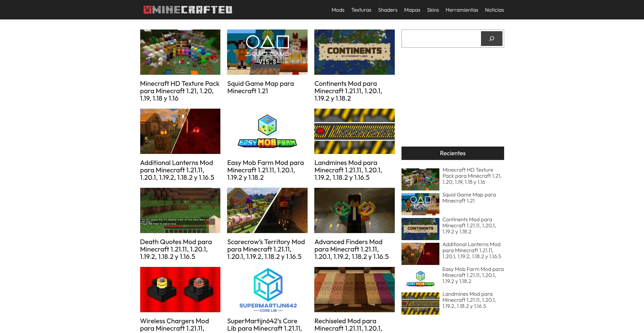This screenshot has width=644, height=333.
Task: Open the Minecraft HD Texture Pack article
Action: 179,91
